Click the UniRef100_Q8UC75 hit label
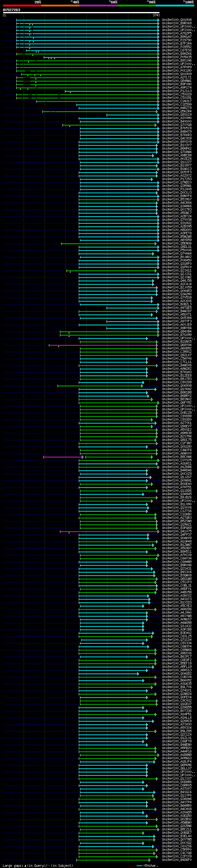Image resolution: width=197 pixels, height=868 pixels. pyautogui.click(x=177, y=440)
